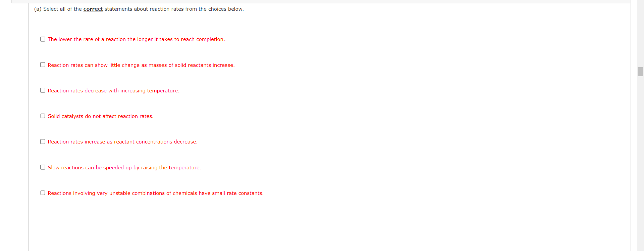
Task: Enable 'Slow reactions can be speeded up' checkbox
Action: click(x=43, y=167)
